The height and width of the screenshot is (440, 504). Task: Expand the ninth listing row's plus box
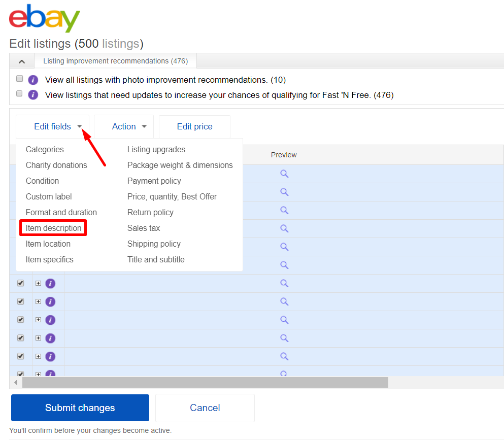pos(38,320)
